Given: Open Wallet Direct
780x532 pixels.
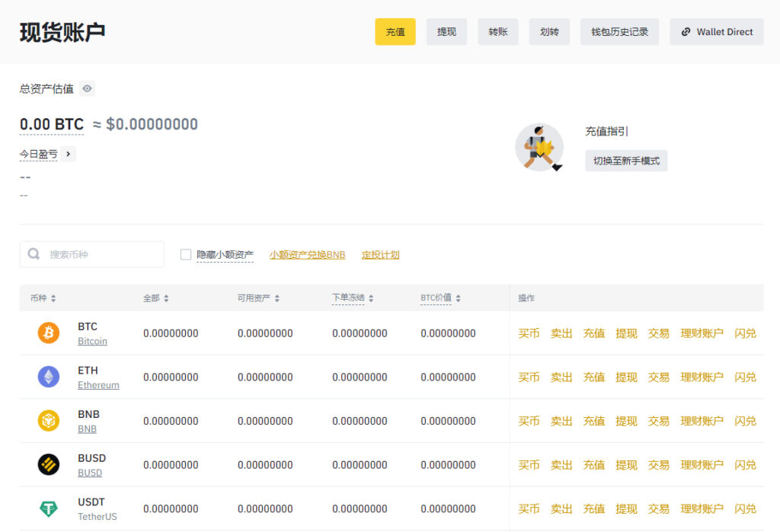Looking at the screenshot, I should point(716,32).
